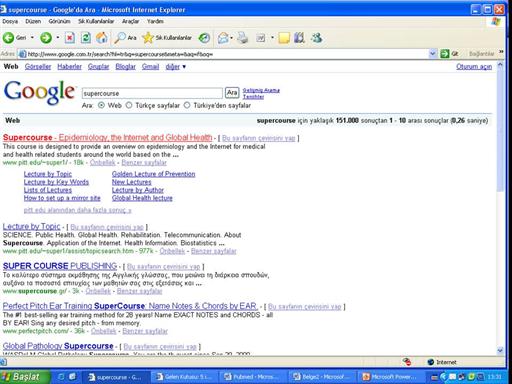
Task: Open the Görünüm menu
Action: (x=59, y=21)
